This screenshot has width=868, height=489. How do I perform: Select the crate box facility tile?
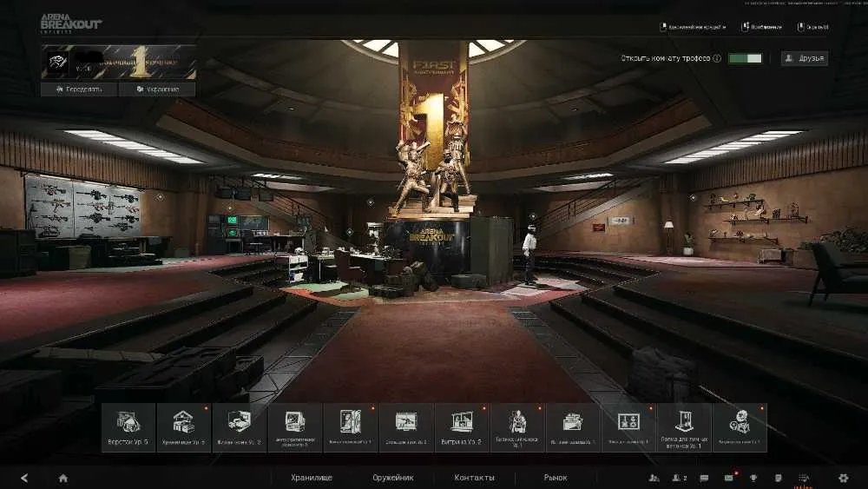573,427
